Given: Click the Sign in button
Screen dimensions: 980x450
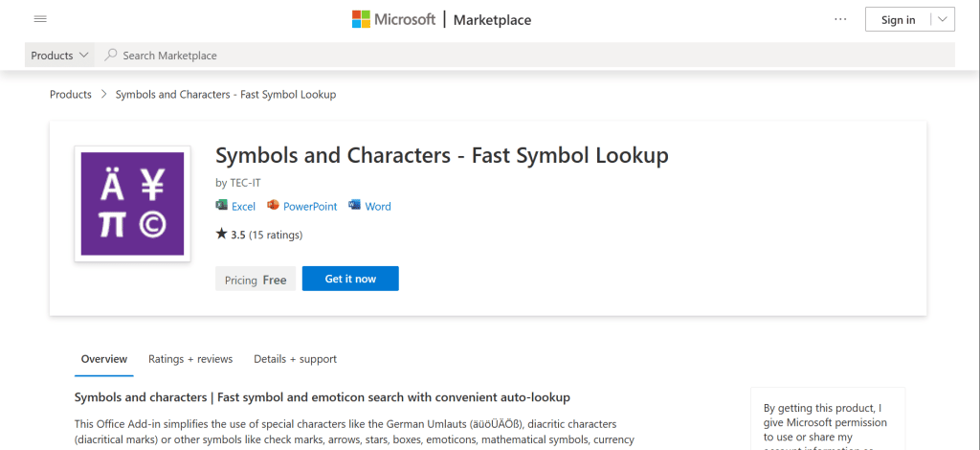Looking at the screenshot, I should tap(897, 20).
